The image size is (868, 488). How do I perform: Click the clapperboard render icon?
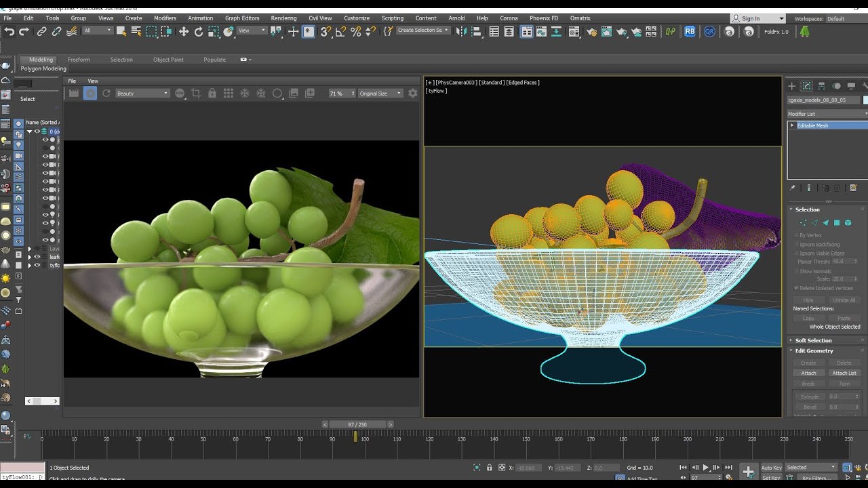tap(74, 94)
